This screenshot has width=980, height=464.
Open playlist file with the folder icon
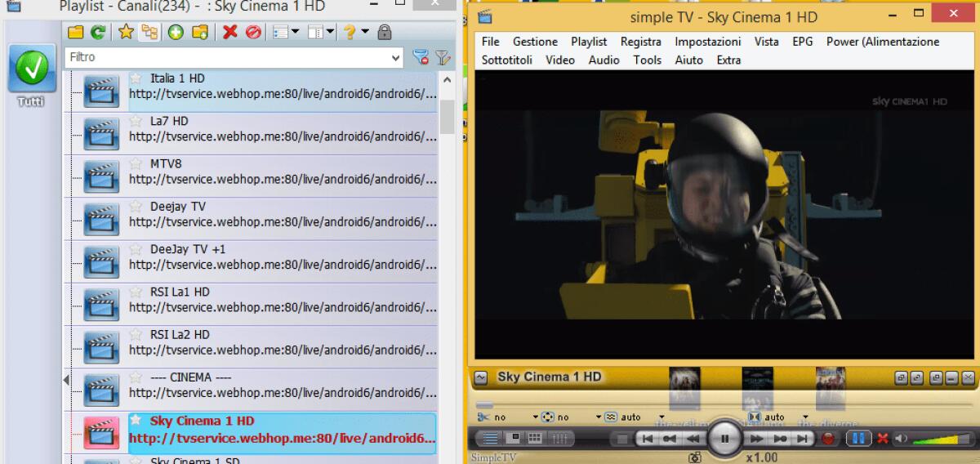[76, 32]
